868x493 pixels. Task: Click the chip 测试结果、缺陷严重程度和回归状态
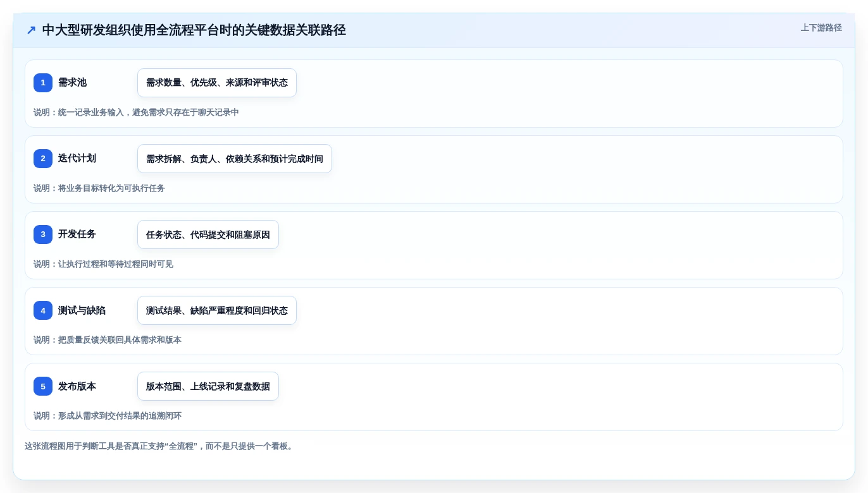[217, 310]
